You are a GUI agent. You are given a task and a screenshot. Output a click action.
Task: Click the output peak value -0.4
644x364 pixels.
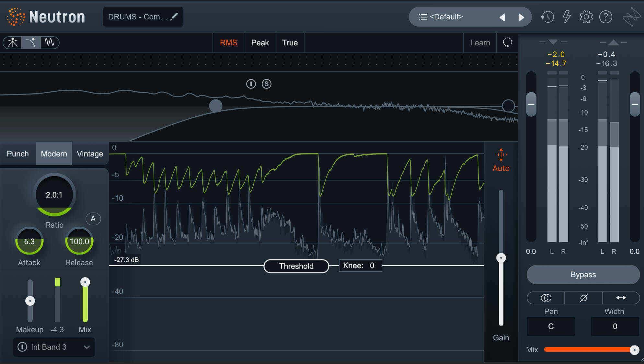click(x=606, y=54)
